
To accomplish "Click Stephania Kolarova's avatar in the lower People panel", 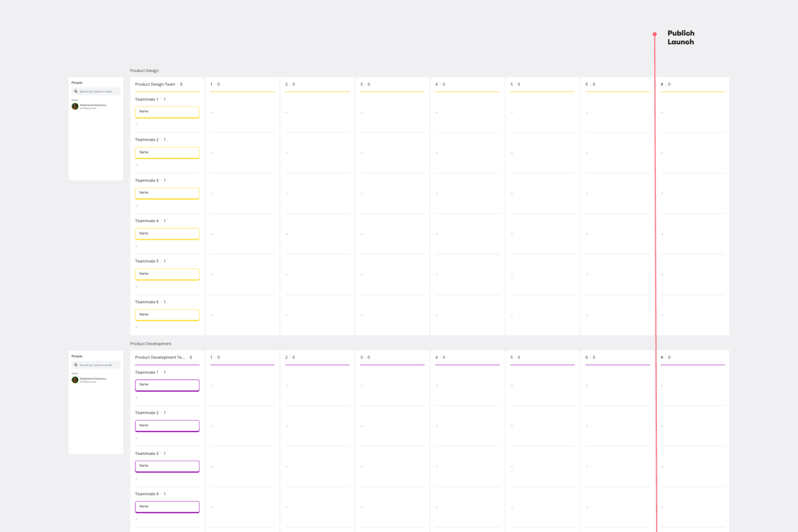I will click(75, 380).
